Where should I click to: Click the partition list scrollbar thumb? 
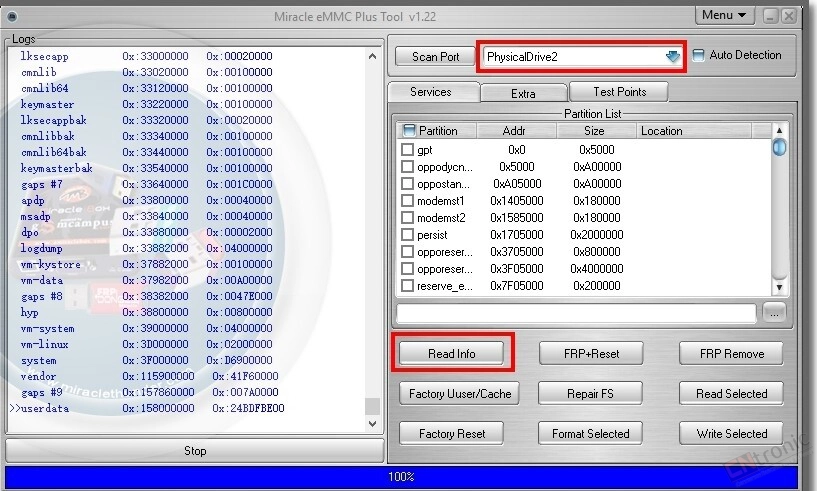coord(779,148)
